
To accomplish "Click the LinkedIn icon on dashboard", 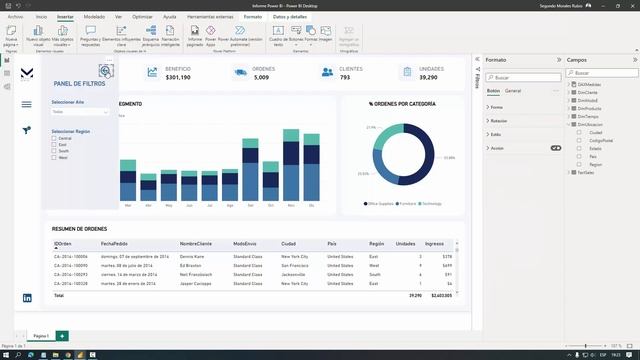I will (x=27, y=298).
